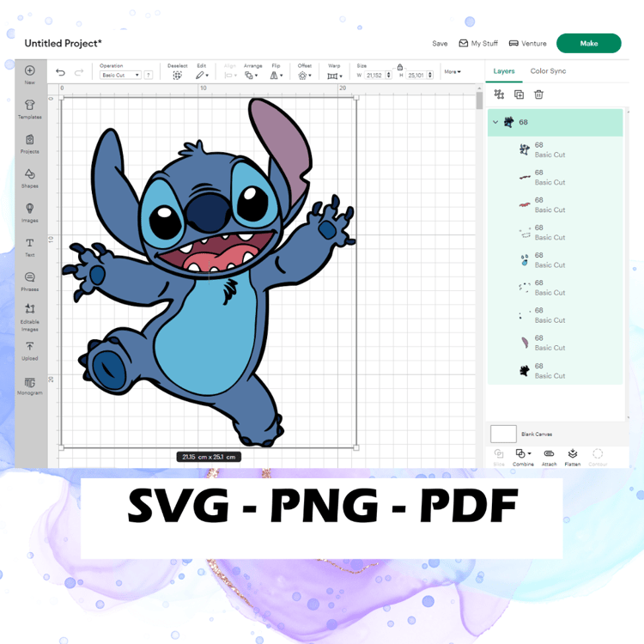Open the Arrange dropdown

(x=251, y=76)
